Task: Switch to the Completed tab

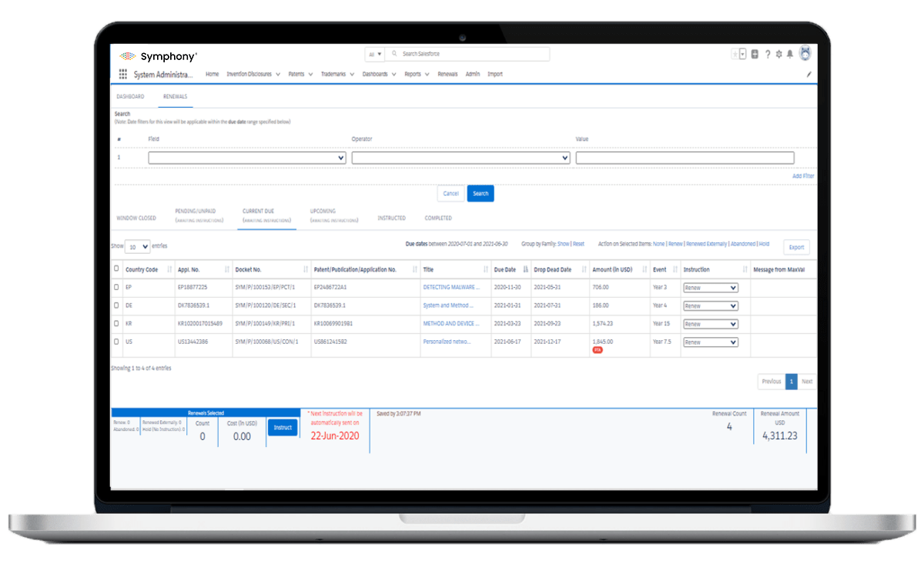Action: click(438, 219)
